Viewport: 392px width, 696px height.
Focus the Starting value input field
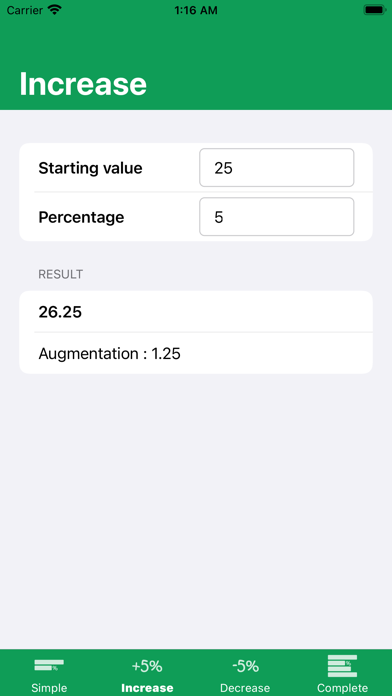tap(277, 168)
